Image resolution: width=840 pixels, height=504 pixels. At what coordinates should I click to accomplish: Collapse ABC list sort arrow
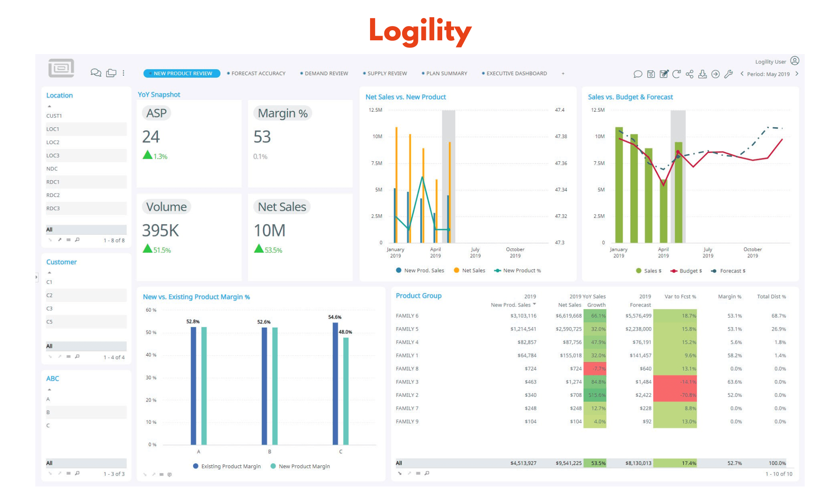[x=49, y=389]
